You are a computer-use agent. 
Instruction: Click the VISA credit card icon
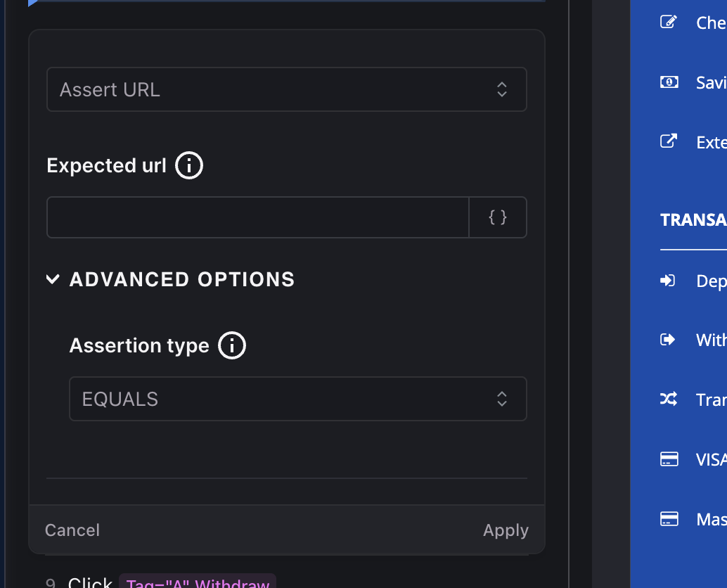[669, 459]
